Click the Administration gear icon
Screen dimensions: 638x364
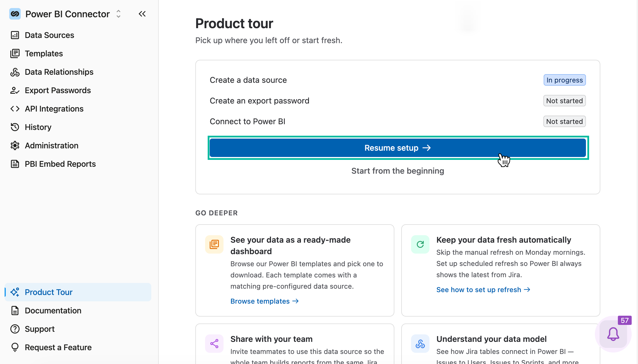pyautogui.click(x=15, y=145)
